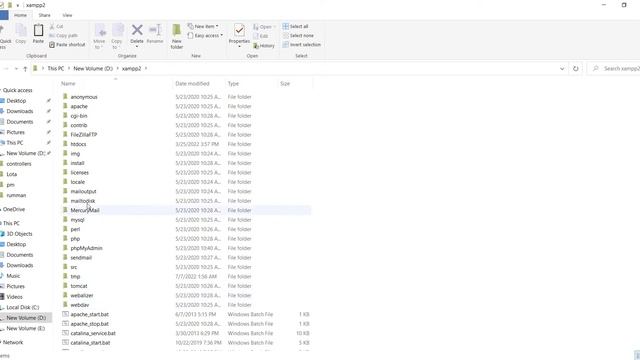Click the Rename icon
The height and width of the screenshot is (360, 640).
155,30
